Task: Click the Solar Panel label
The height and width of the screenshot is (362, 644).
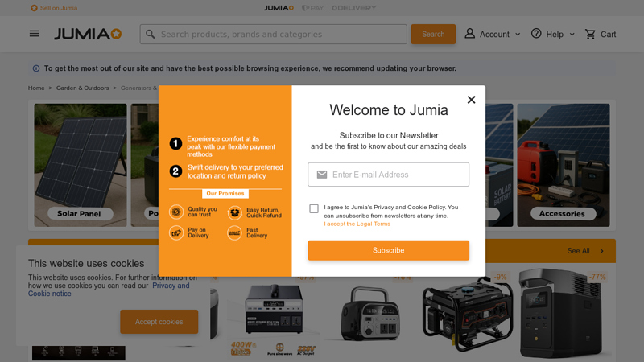Action: click(79, 213)
